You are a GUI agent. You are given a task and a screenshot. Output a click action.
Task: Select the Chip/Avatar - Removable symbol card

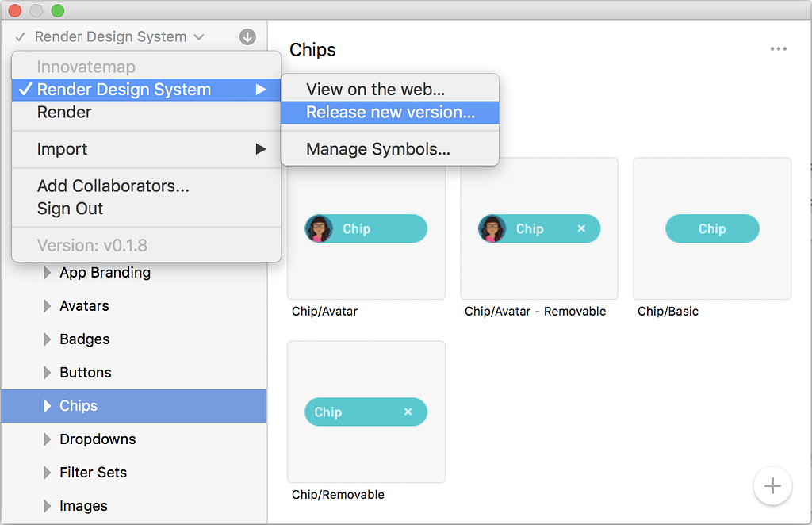(x=539, y=228)
